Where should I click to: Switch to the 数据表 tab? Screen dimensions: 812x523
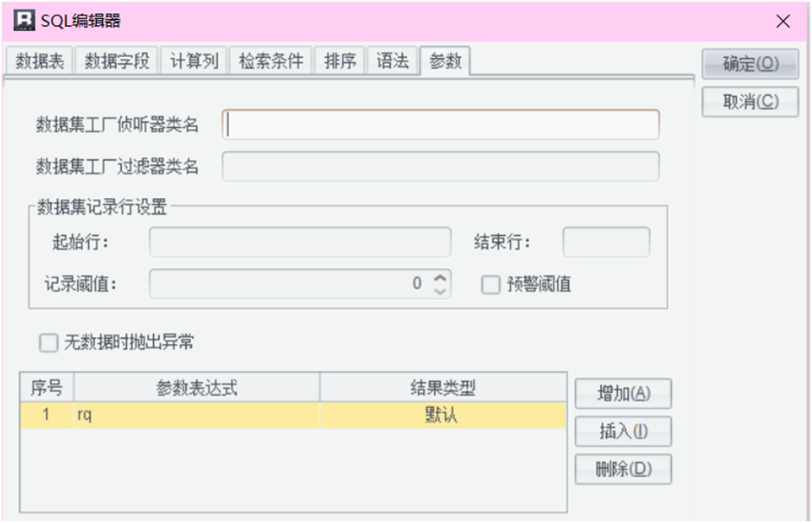(x=40, y=62)
